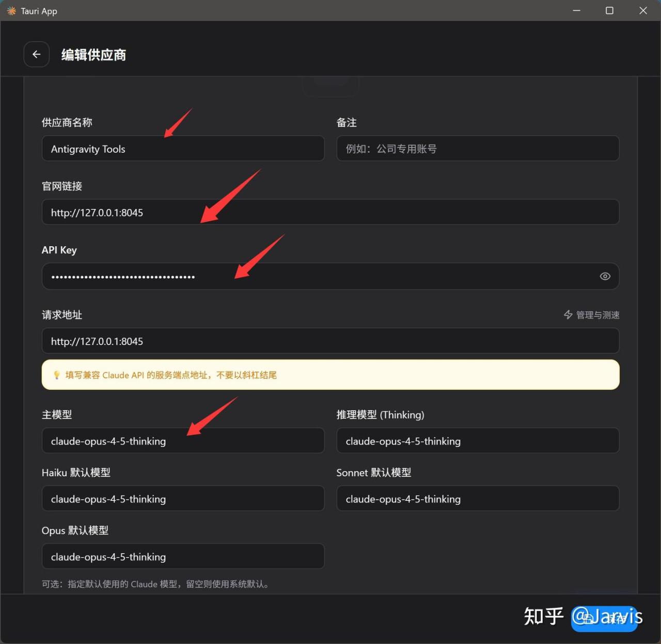Viewport: 661px width, 644px height.
Task: Focus the Opus 默认模型 field
Action: point(183,557)
